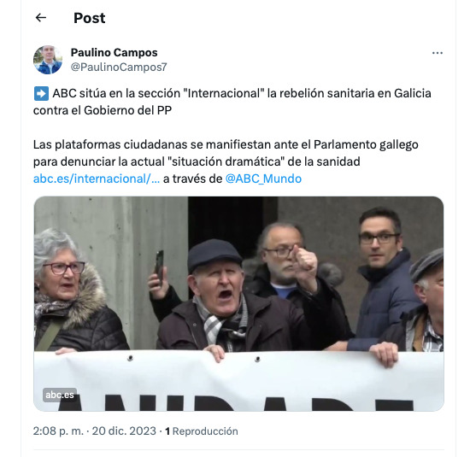Click the white banner in the video

point(238,381)
